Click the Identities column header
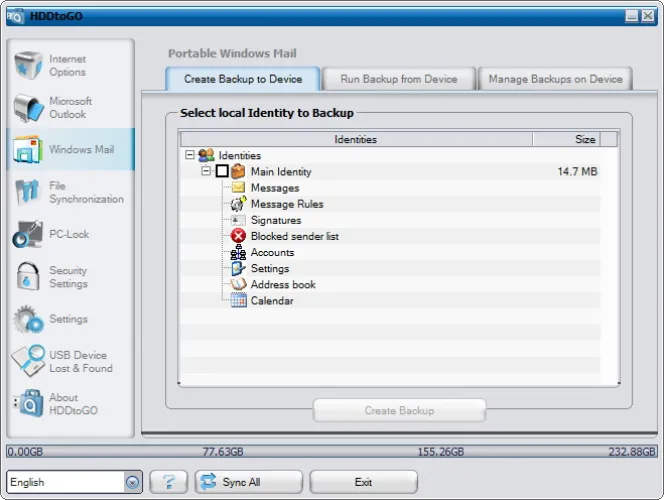Screen dimensions: 664x500 (356, 139)
